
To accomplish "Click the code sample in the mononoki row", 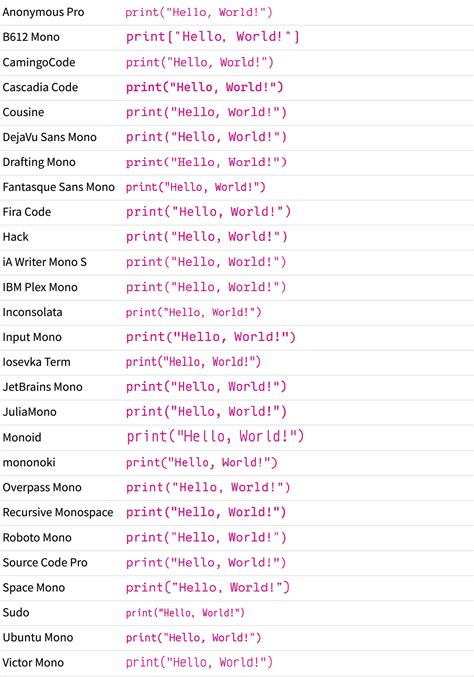I will click(201, 463).
